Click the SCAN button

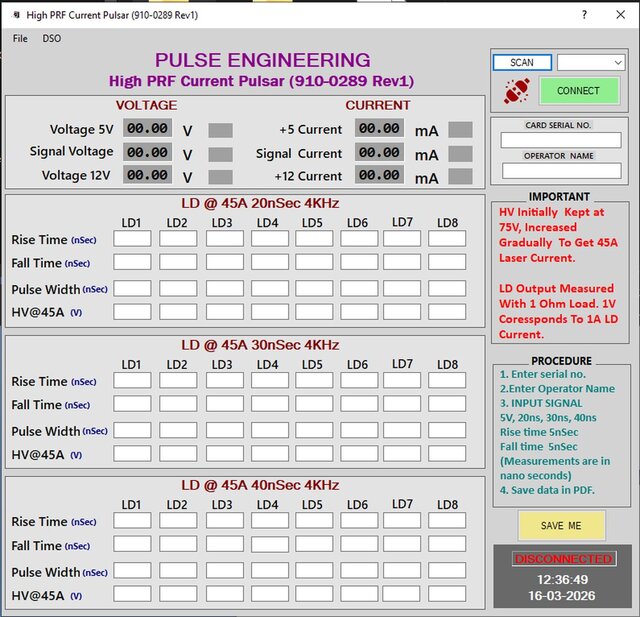click(522, 62)
